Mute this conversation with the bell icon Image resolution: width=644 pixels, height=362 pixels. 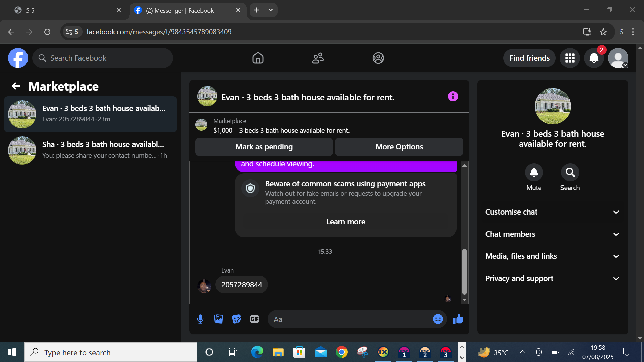tap(534, 172)
